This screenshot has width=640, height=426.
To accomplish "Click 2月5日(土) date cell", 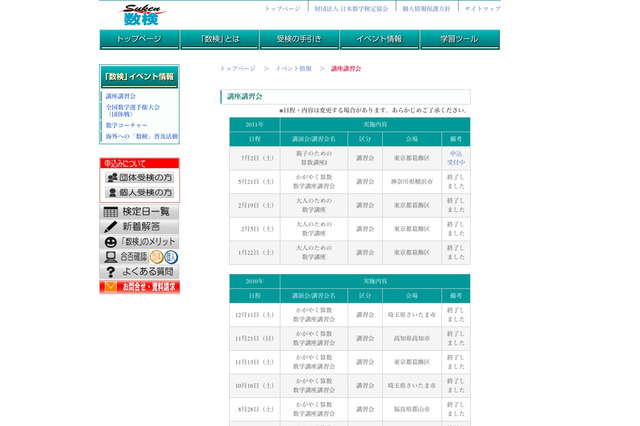I will tap(255, 229).
